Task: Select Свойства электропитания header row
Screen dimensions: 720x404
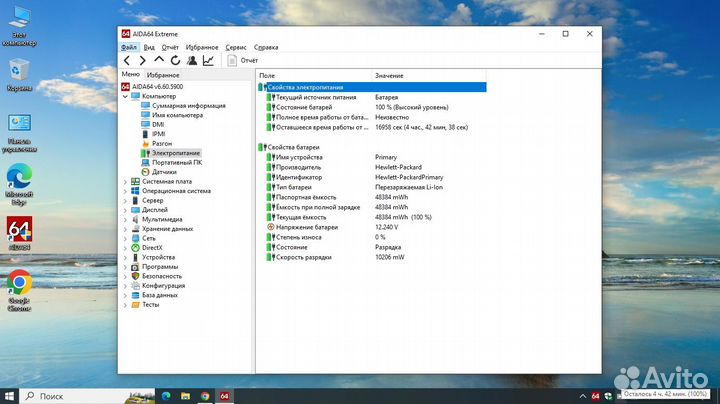Action: tap(372, 87)
